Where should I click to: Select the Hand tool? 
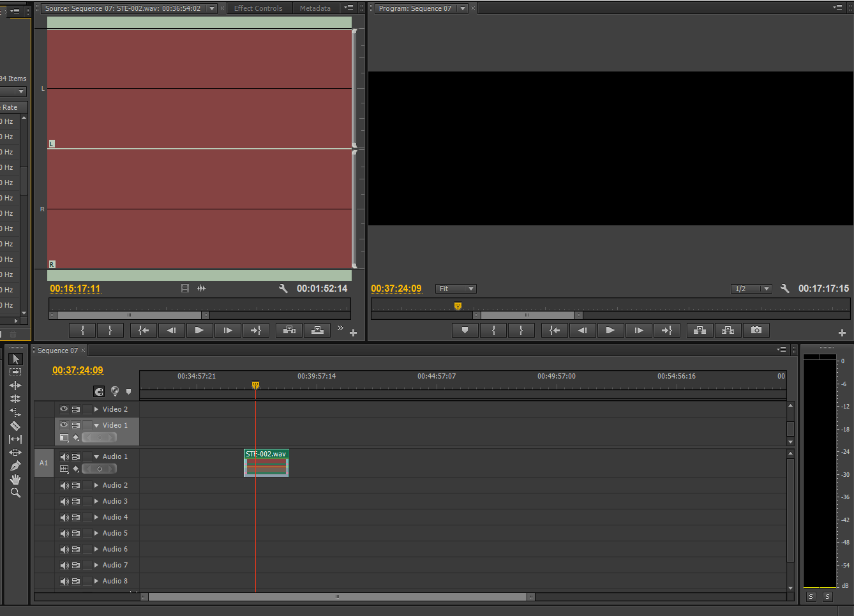coord(15,479)
